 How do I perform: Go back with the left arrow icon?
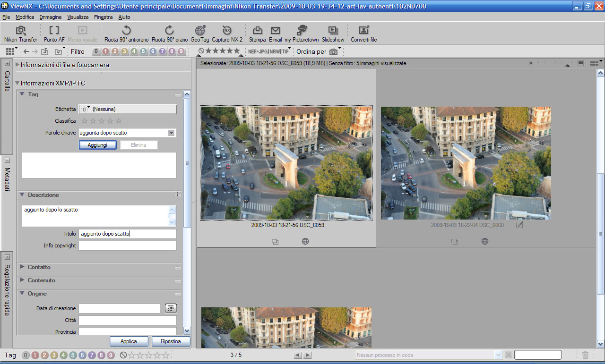26,51
